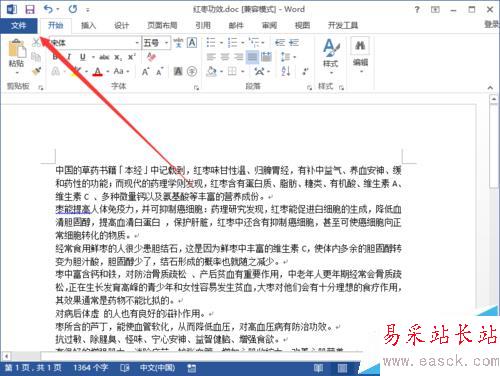
Task: Switch to the 审阅 (Review) tab
Action: (269, 25)
